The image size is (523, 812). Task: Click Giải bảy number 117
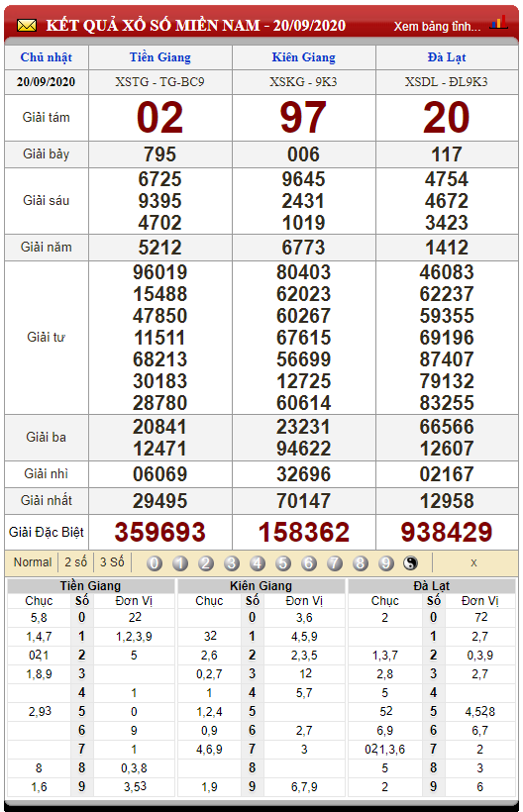[x=447, y=154]
